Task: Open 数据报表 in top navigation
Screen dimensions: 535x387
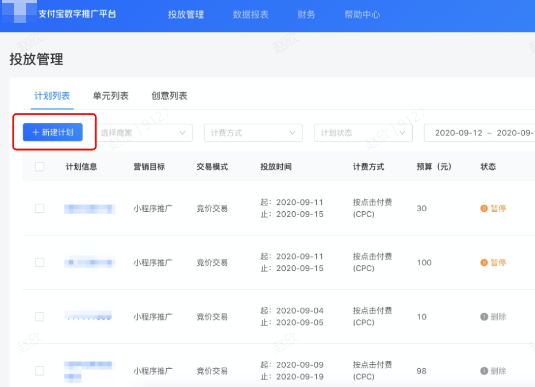Action: pyautogui.click(x=250, y=14)
